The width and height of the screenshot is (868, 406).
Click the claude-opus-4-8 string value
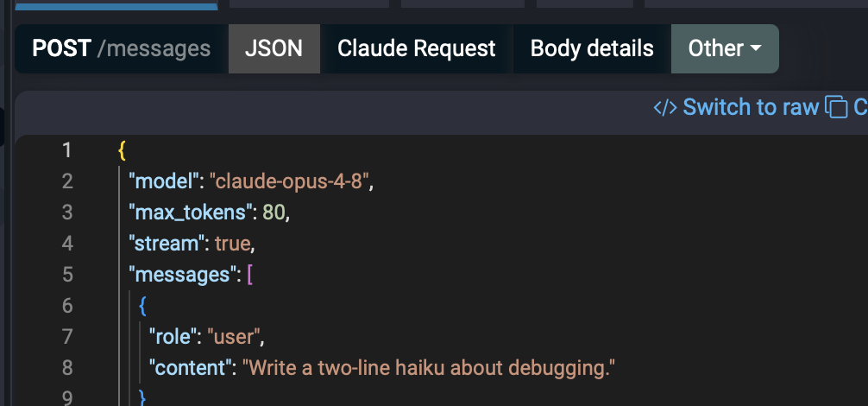288,181
